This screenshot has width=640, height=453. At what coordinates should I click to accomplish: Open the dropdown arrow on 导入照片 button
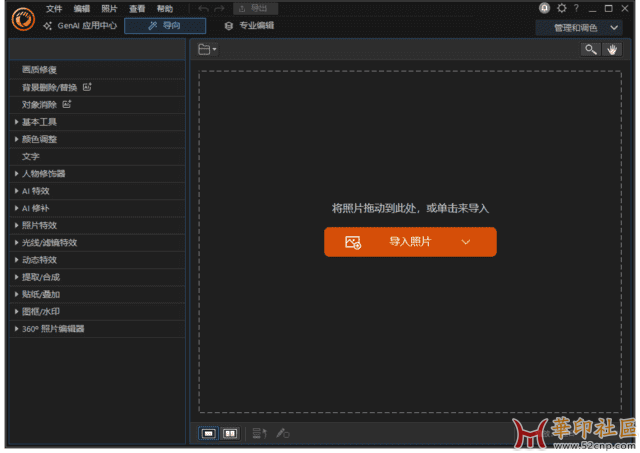(465, 242)
